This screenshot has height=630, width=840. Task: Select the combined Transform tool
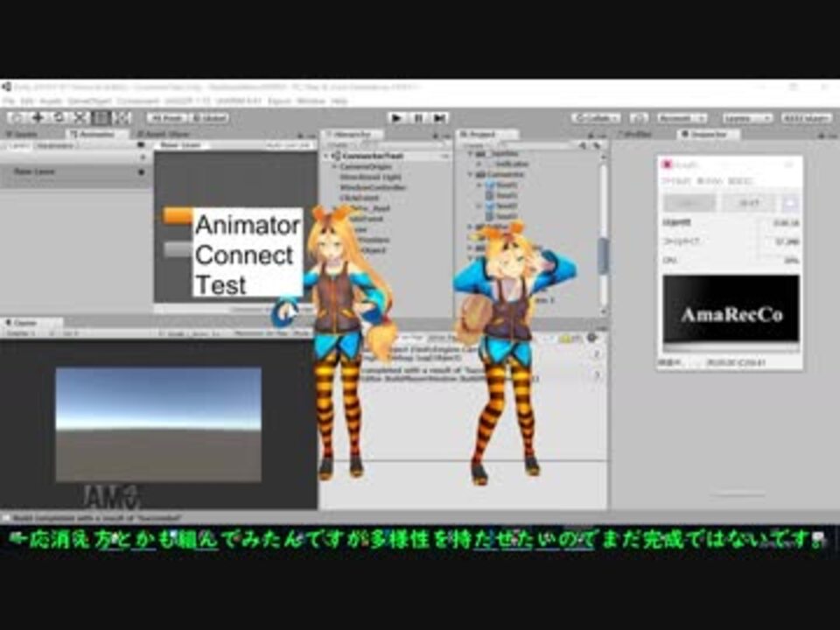(122, 117)
